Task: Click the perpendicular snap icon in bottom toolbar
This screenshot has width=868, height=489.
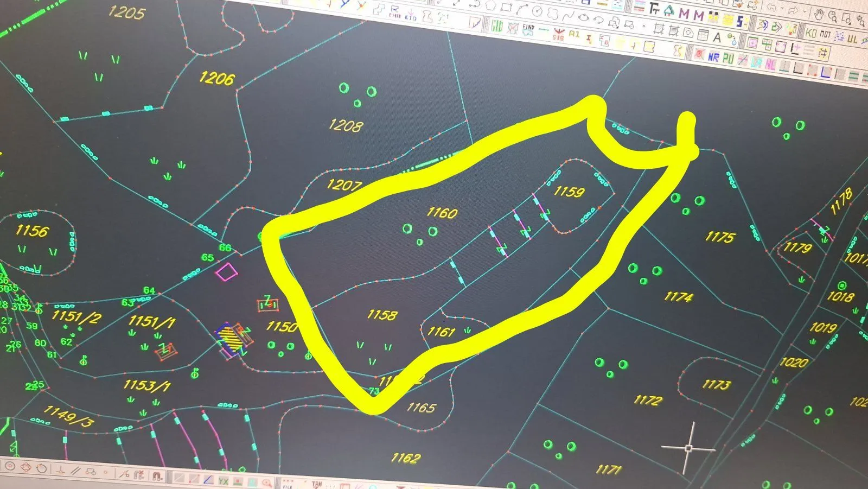Action: (60, 469)
